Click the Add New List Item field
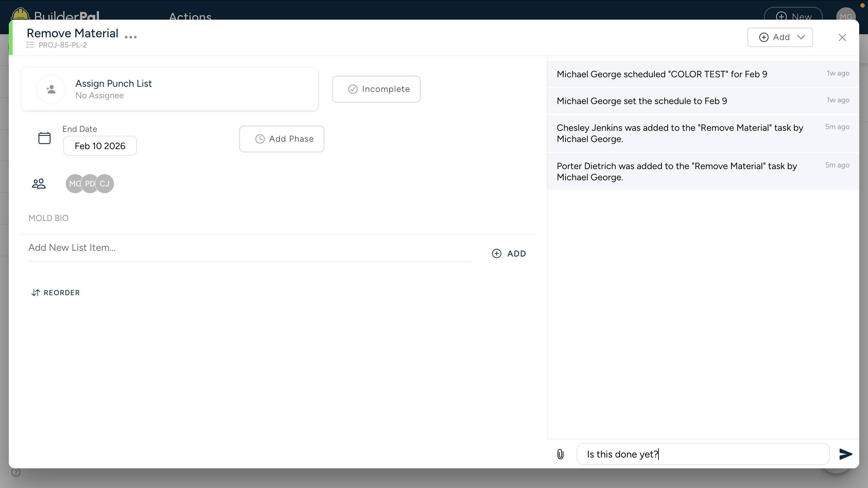This screenshot has height=488, width=868. point(250,248)
